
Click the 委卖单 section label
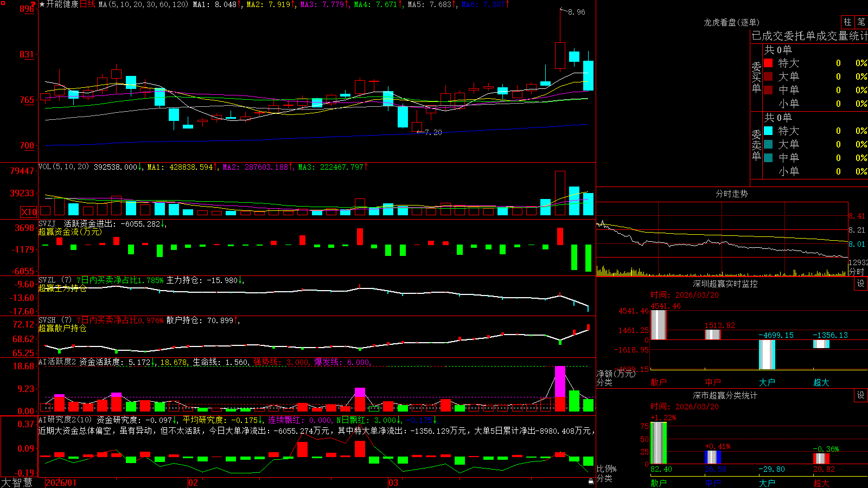[756, 145]
